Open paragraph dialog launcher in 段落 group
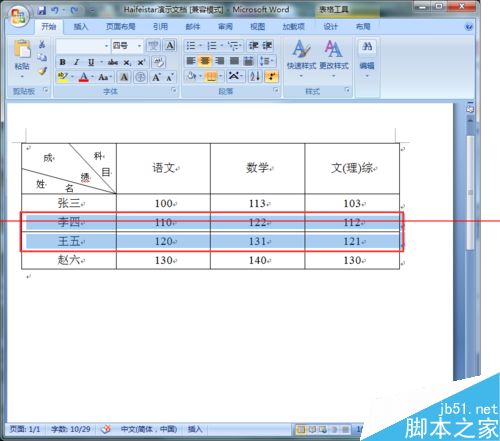The width and height of the screenshot is (500, 441). coord(276,90)
